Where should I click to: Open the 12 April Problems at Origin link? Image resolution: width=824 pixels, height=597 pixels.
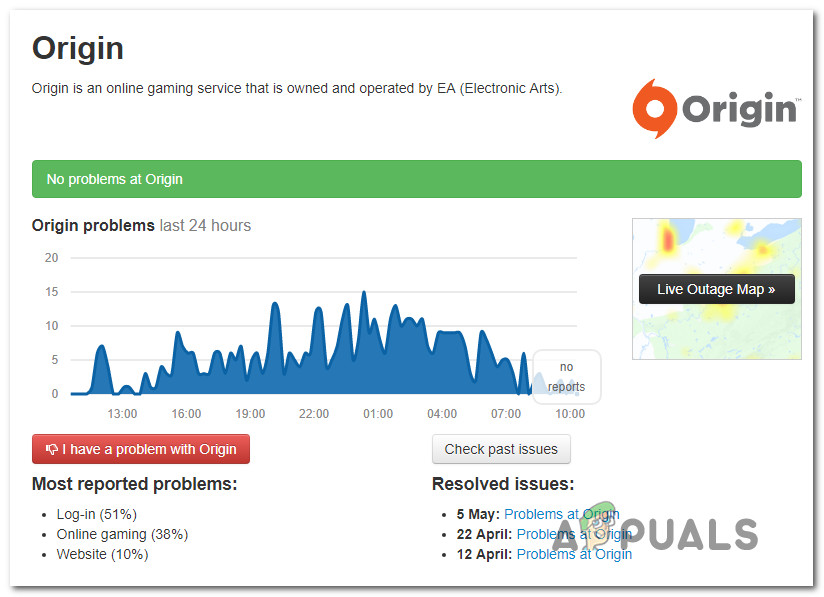pyautogui.click(x=574, y=554)
